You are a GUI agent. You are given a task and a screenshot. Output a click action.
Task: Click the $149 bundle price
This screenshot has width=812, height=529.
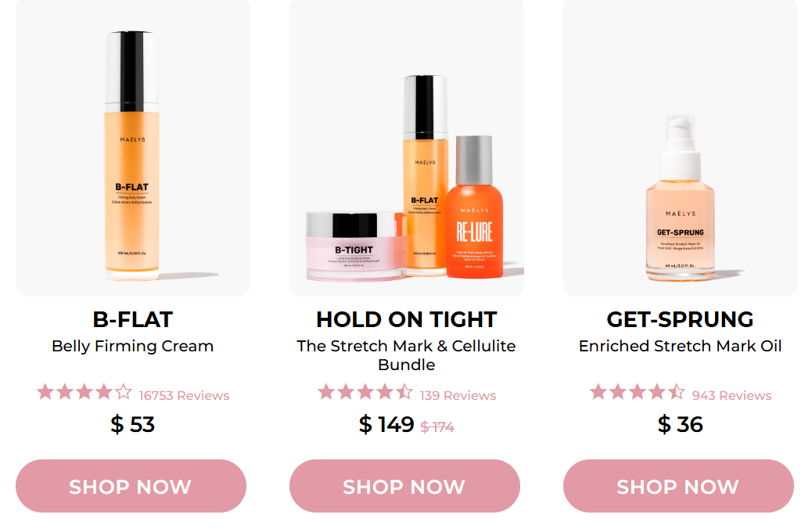pos(386,424)
